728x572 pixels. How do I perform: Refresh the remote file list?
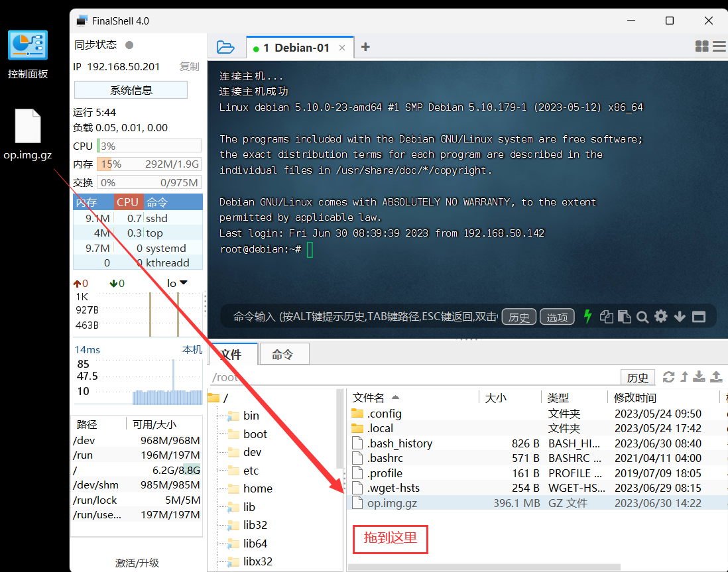(x=668, y=377)
